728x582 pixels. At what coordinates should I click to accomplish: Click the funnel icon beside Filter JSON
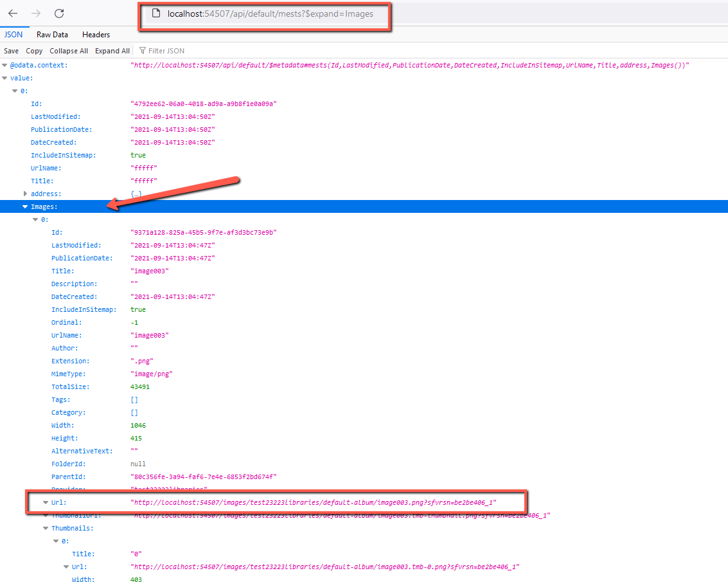(x=143, y=51)
